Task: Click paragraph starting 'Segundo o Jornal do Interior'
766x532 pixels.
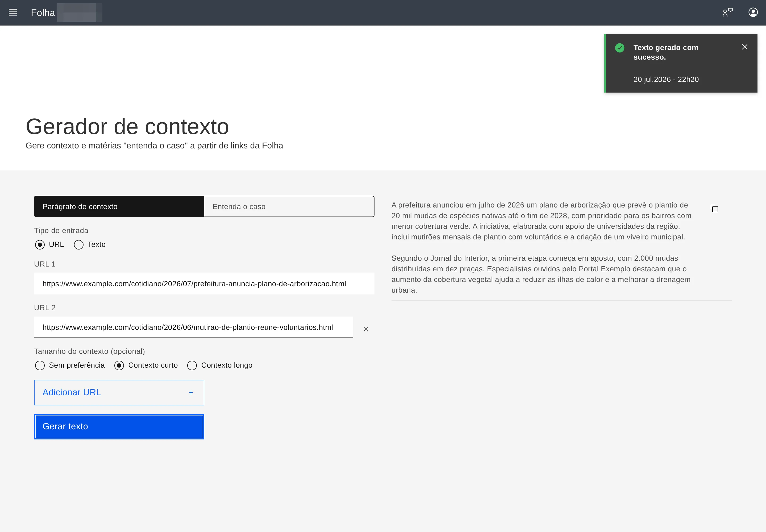Action: [541, 274]
